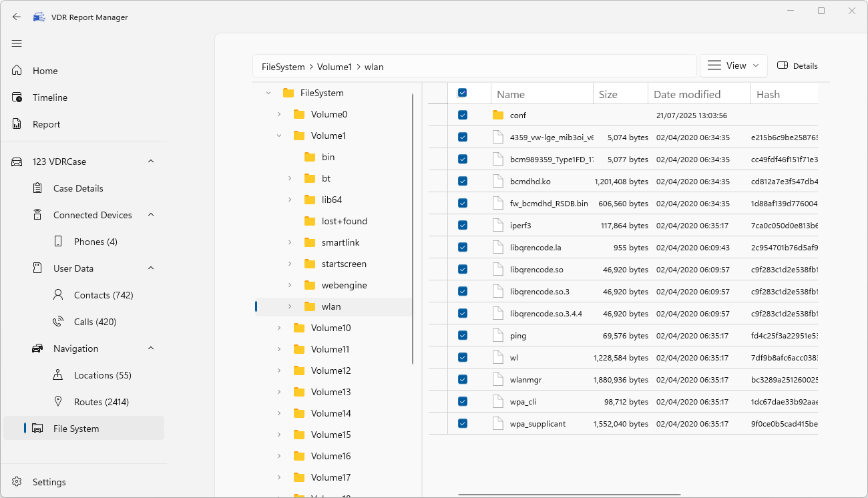The height and width of the screenshot is (498, 868).
Task: Expand the Volume0 tree node
Action: click(x=279, y=114)
